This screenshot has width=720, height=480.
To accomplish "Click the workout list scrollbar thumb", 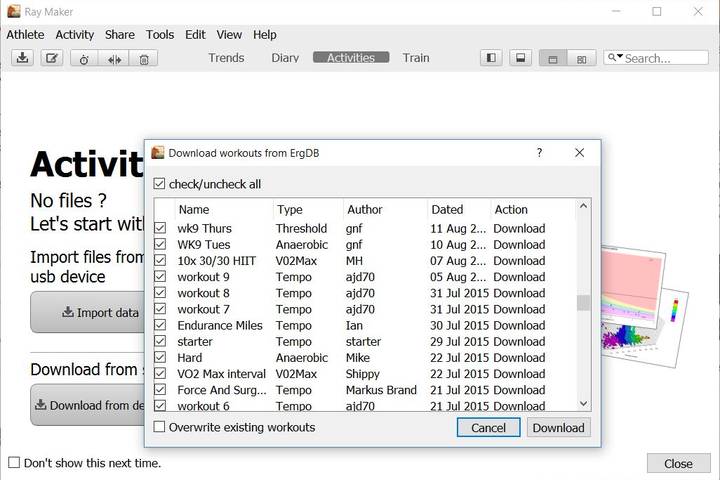I will pos(583,303).
